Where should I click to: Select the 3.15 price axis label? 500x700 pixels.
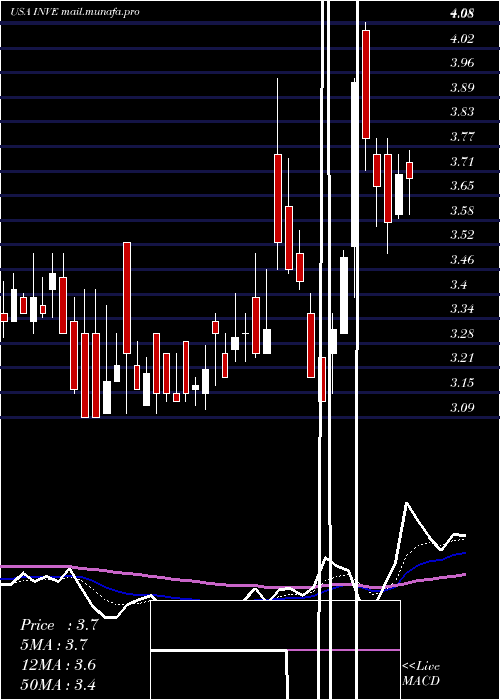pyautogui.click(x=462, y=383)
